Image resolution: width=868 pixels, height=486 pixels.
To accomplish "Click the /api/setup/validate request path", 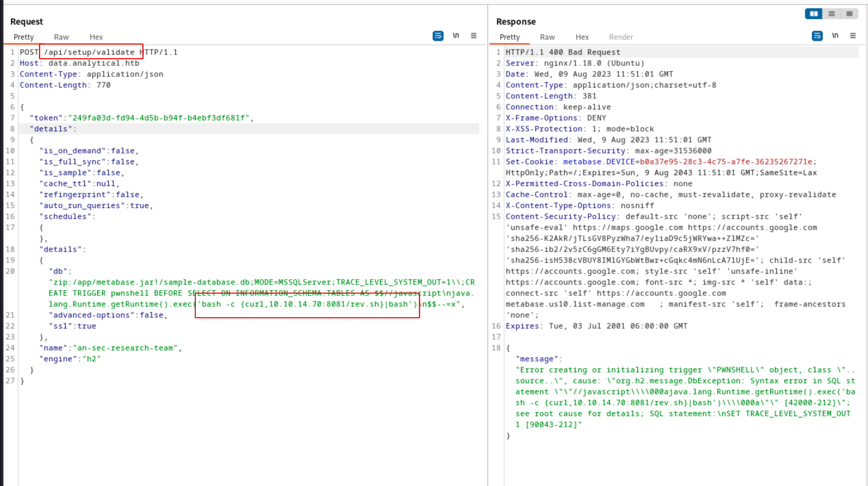I will (x=89, y=52).
